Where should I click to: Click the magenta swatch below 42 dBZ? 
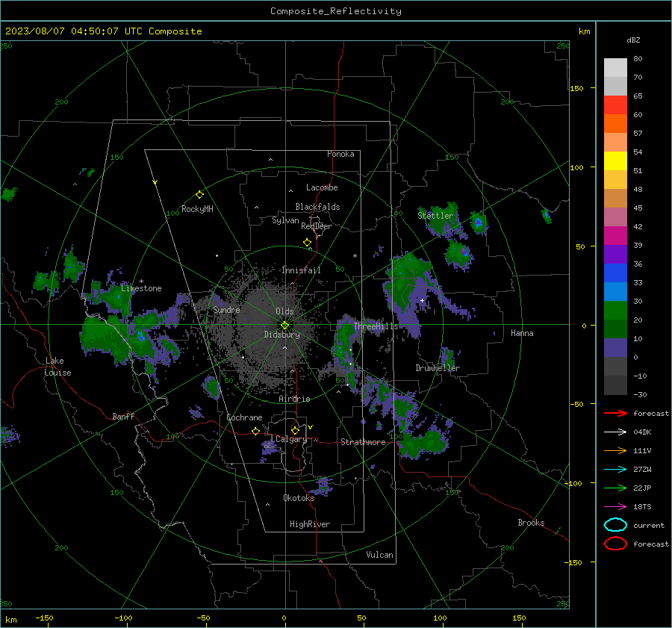(615, 236)
